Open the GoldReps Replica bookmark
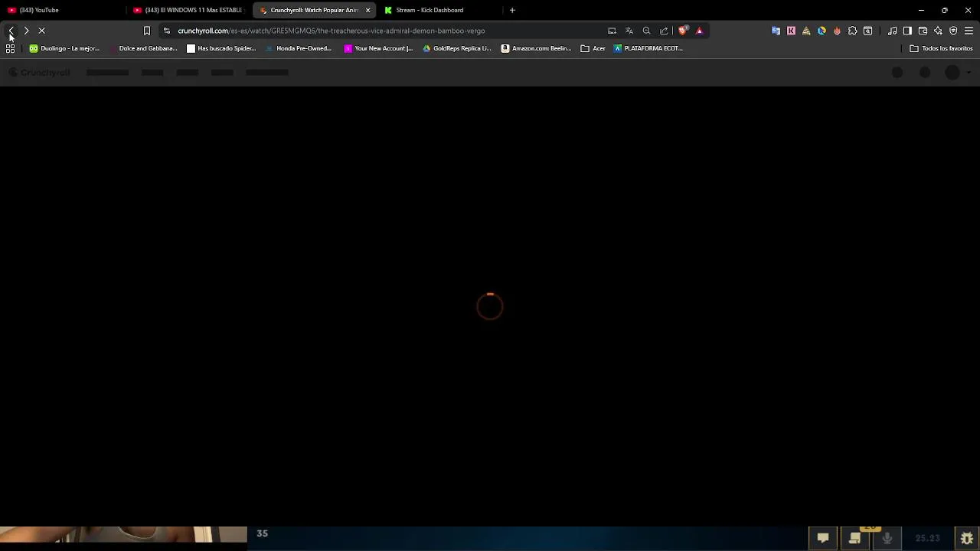 pos(457,48)
